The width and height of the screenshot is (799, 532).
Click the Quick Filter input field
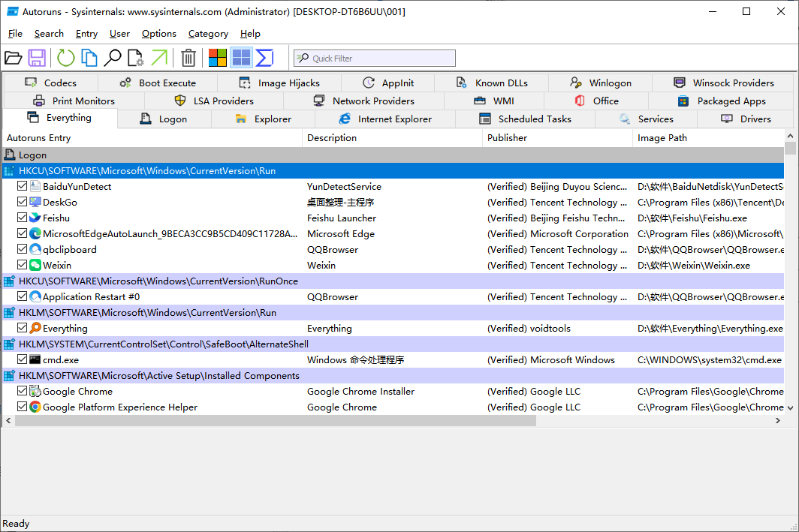tap(375, 58)
